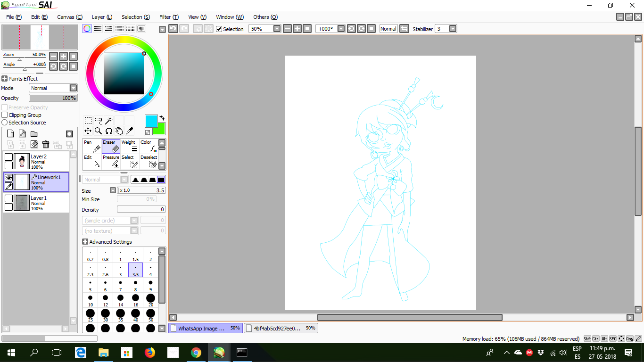The image size is (644, 362).
Task: Hide the Linework1 layer via eye icon
Action: 8,178
